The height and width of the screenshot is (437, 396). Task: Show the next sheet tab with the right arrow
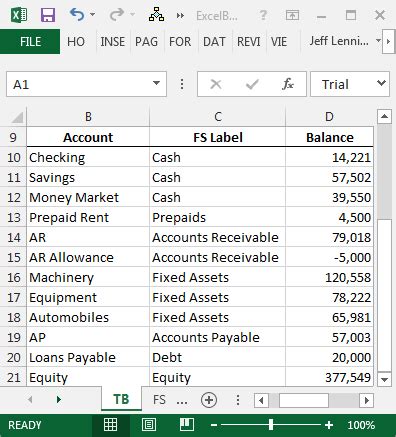click(x=59, y=399)
